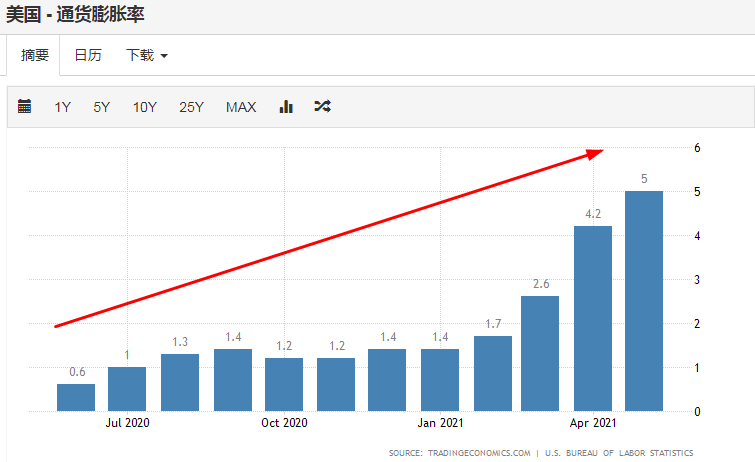Open the 日历 tab
Screen dimensions: 755x462
[88, 55]
